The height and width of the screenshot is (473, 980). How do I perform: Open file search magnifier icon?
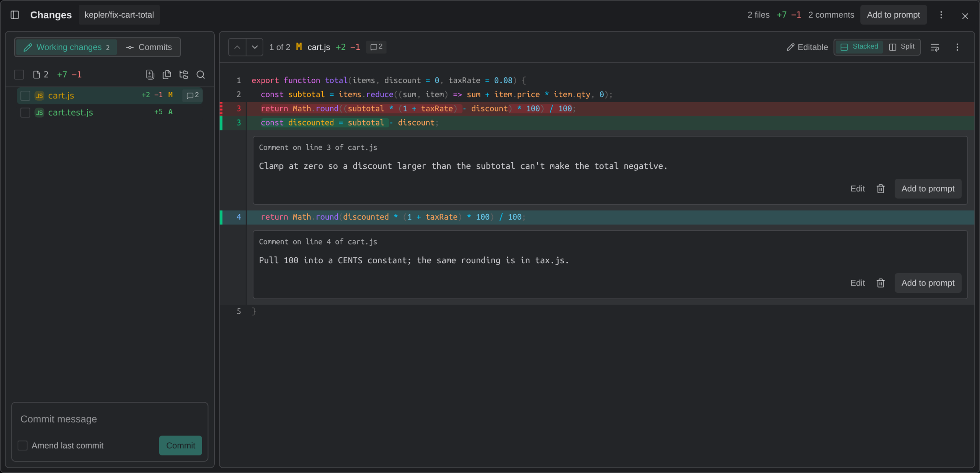point(201,75)
